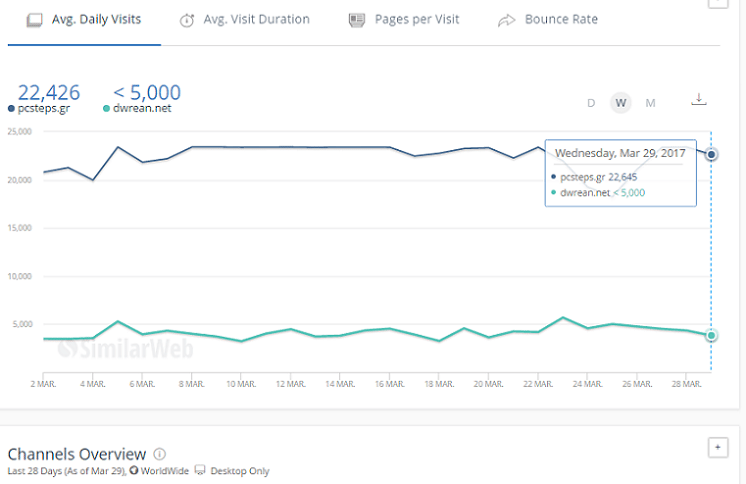
Task: Click the pcsteps.gr legend label
Action: point(44,109)
